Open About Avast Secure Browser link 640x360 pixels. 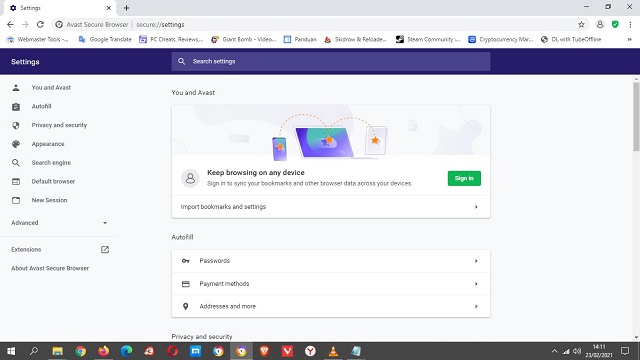(50, 268)
